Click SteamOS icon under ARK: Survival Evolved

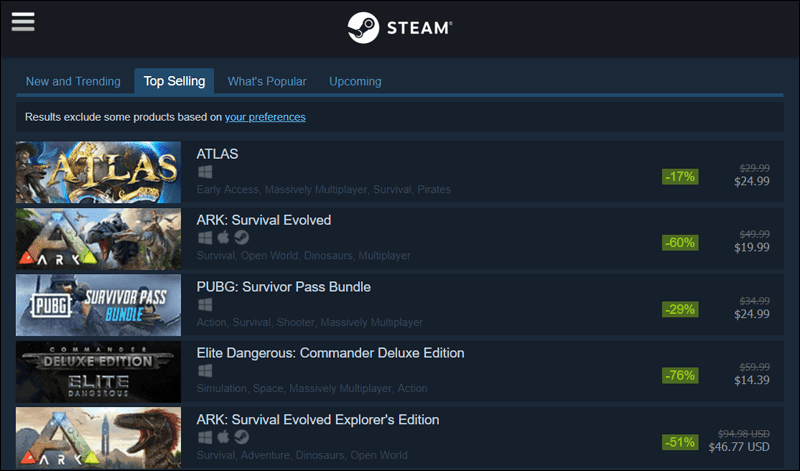coord(241,238)
